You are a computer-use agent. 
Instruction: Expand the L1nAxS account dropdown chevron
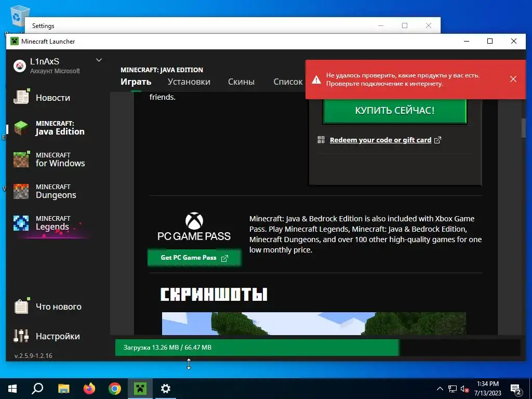(x=99, y=60)
